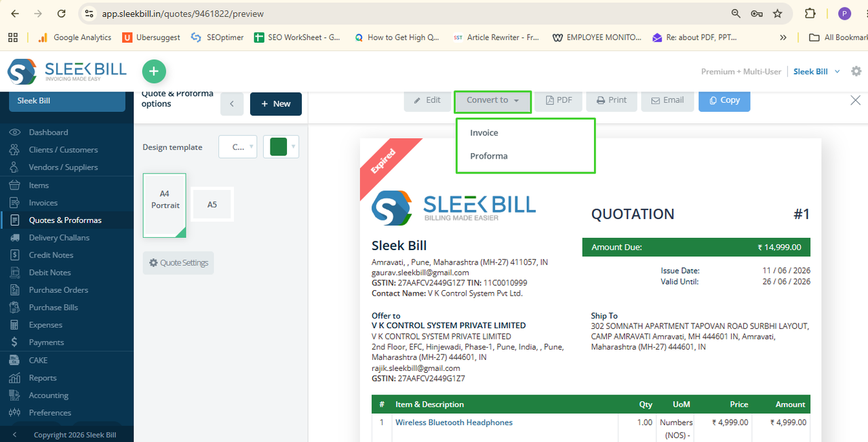Open the green template color picker
This screenshot has width=868, height=442.
coord(281,146)
